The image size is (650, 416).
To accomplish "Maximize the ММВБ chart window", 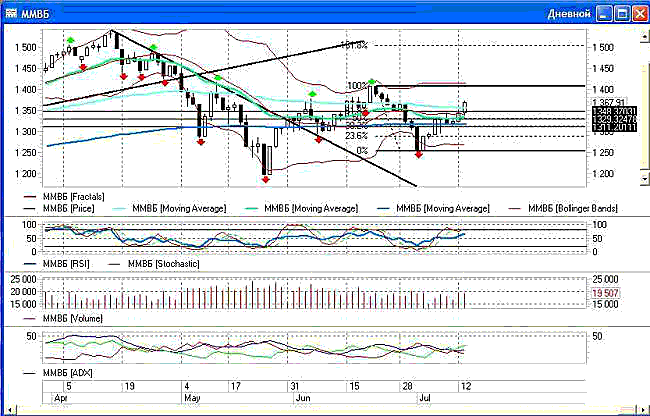I will tap(622, 14).
